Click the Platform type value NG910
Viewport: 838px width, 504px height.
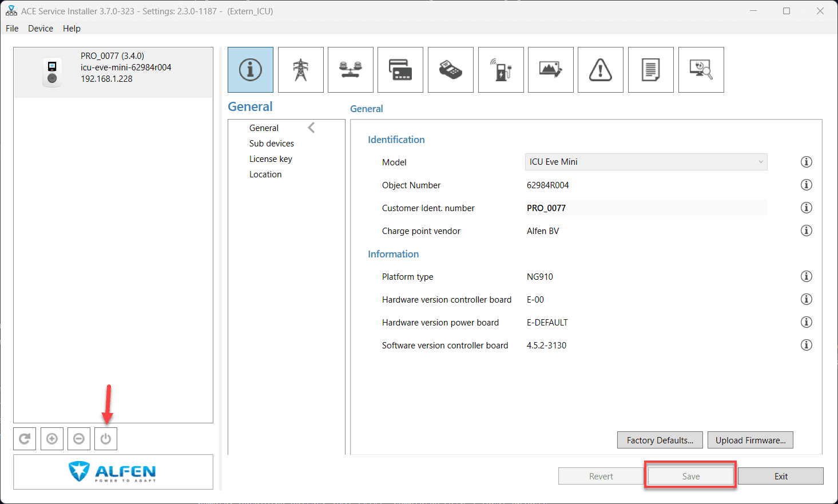pos(540,277)
